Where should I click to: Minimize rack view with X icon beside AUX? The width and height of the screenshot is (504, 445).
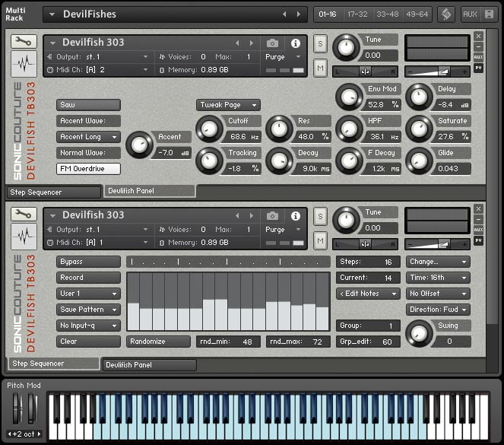[490, 14]
